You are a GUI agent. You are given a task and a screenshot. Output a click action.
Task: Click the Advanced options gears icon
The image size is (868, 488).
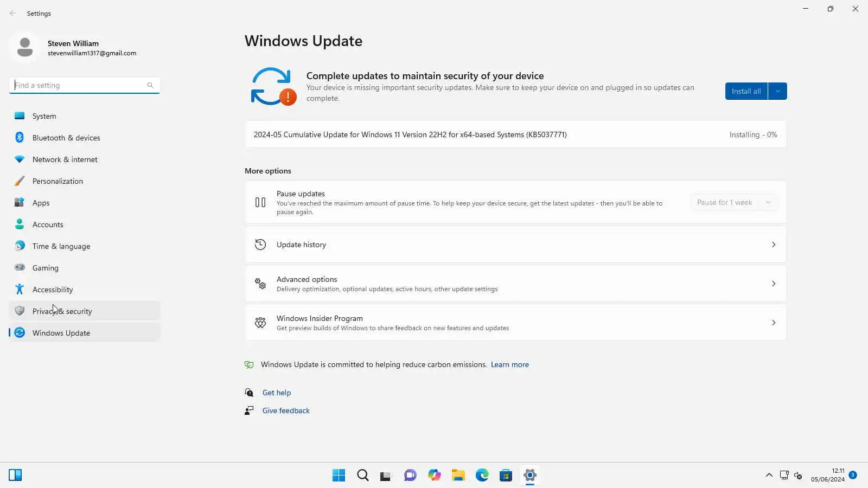tap(260, 284)
